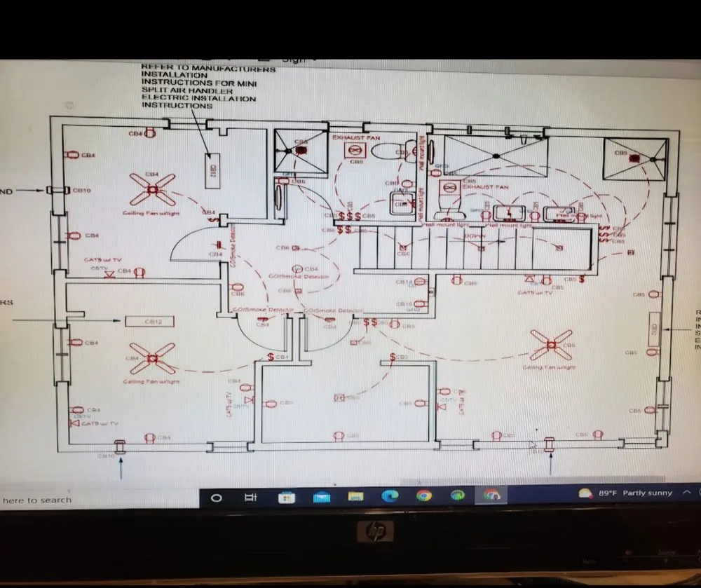The image size is (701, 588).
Task: Click the green round taskbar icon
Action: (457, 495)
